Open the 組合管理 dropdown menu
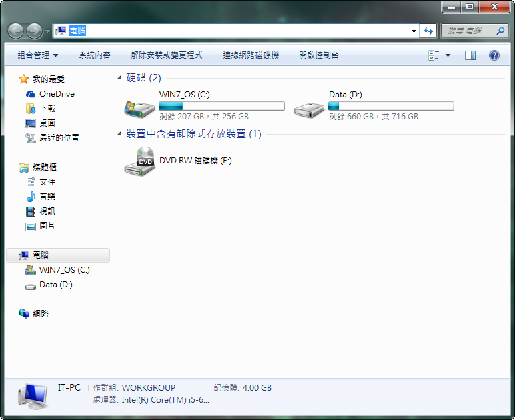Viewport: 515px width, 420px height. 38,55
